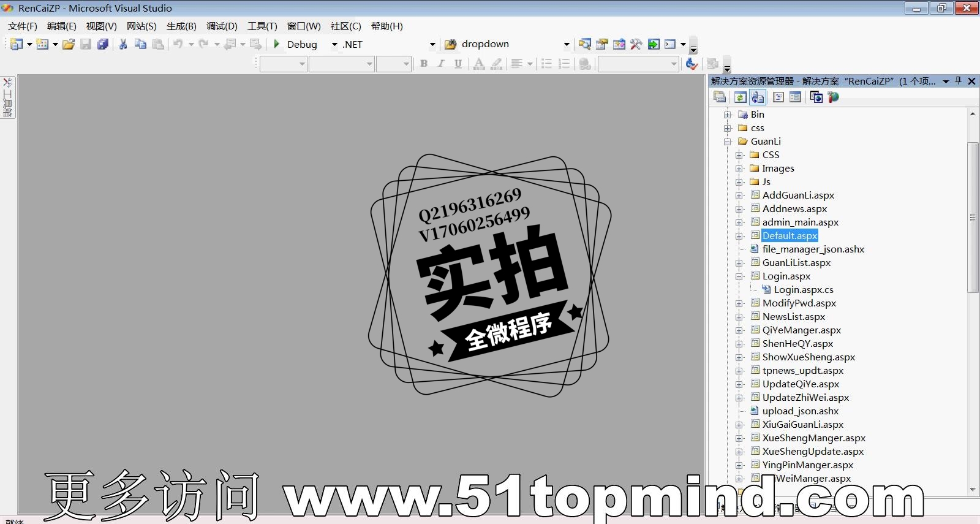Open the Toolbox hammer-and-wrench icon
Image resolution: width=980 pixels, height=524 pixels.
click(x=636, y=44)
